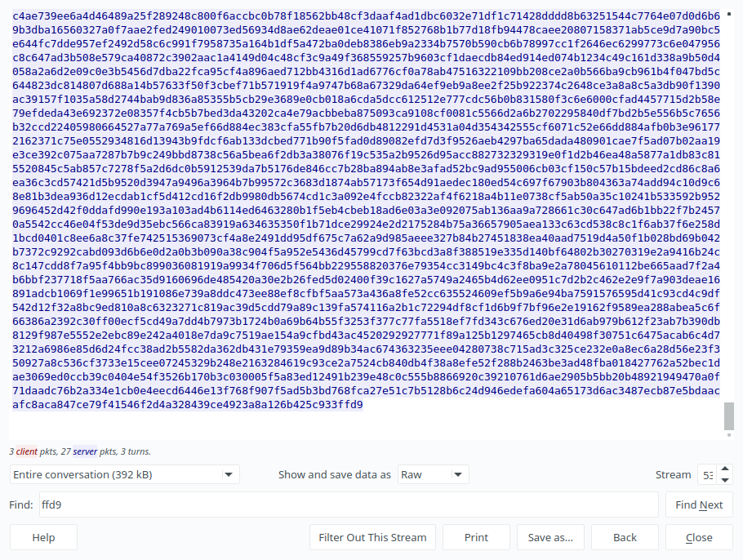Click the hex line starting with ae3069ed0ccb

367,376
